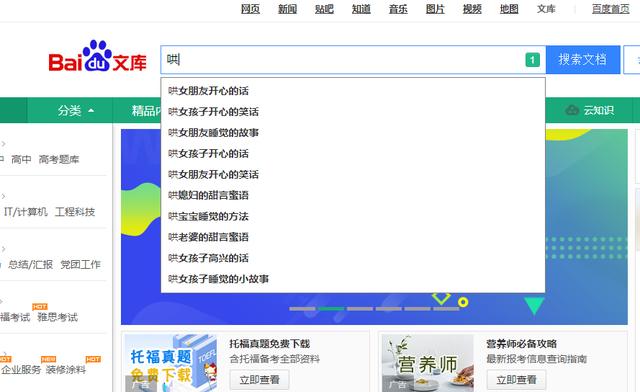Select suggestion 哄女朋友开心的笑话
This screenshot has height=392, width=640.
click(x=353, y=174)
